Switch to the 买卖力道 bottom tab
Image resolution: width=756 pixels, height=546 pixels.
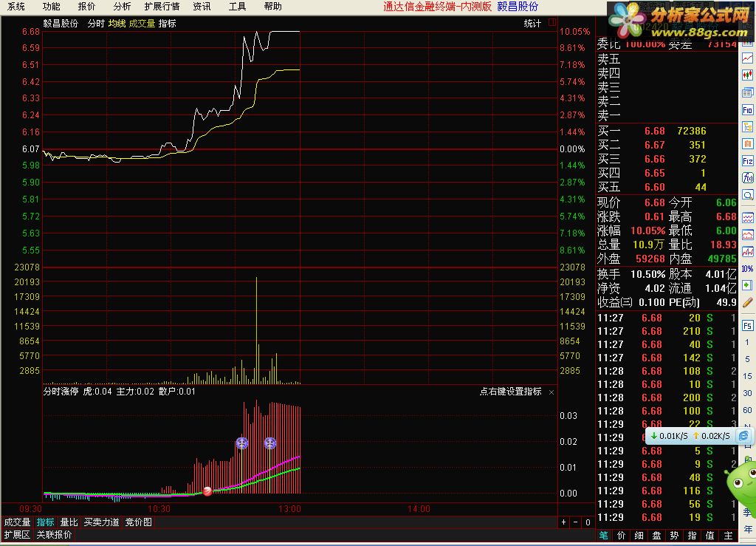point(101,522)
